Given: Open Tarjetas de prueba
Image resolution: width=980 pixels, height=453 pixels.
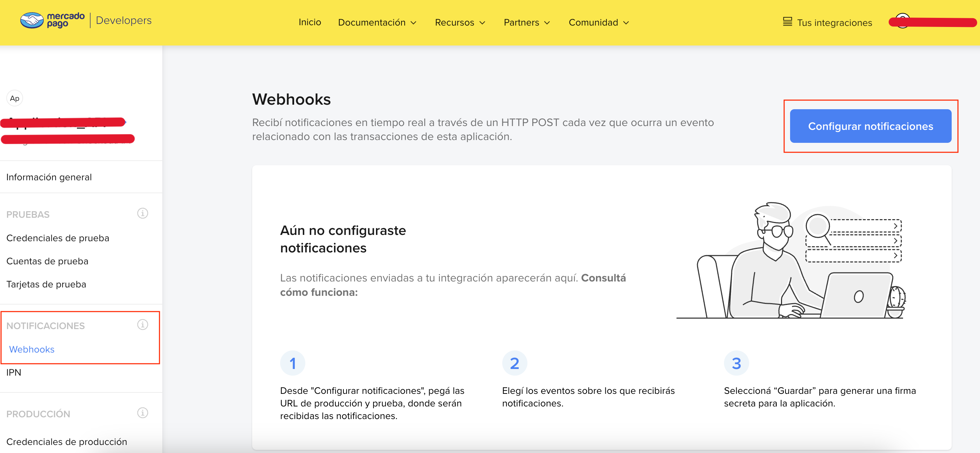Looking at the screenshot, I should pos(46,284).
